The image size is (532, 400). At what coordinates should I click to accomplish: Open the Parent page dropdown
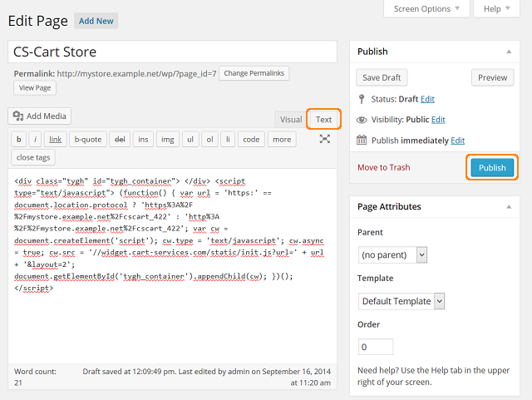pyautogui.click(x=392, y=255)
